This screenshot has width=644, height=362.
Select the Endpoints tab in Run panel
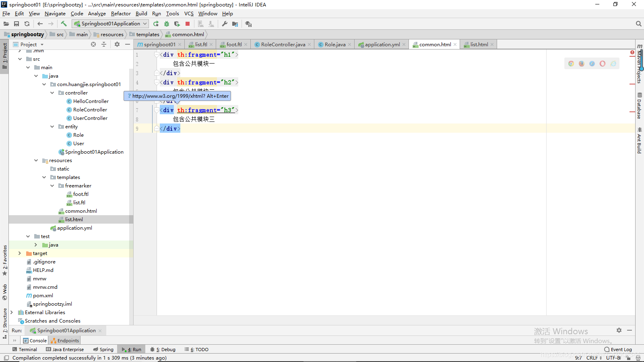pos(65,341)
